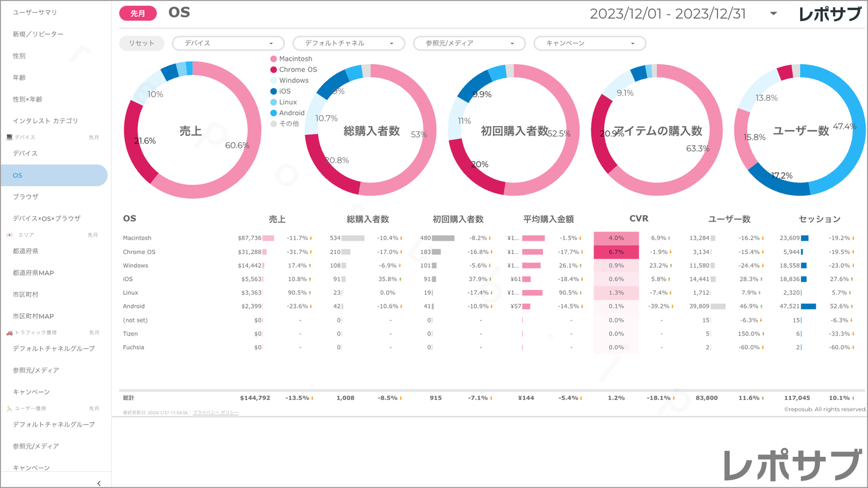This screenshot has height=488, width=868.
Task: Open the デバイス filter dropdown
Action: coord(228,43)
